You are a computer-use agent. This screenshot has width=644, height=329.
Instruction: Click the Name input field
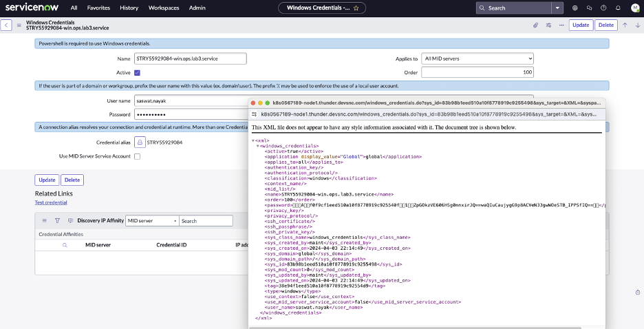point(190,59)
